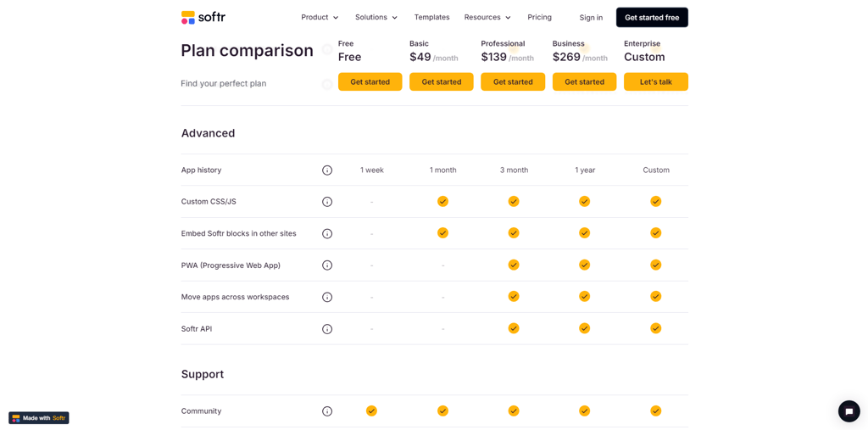Click the '$49 /month' Basic price
Screen dimensions: 868x430
[433, 57]
